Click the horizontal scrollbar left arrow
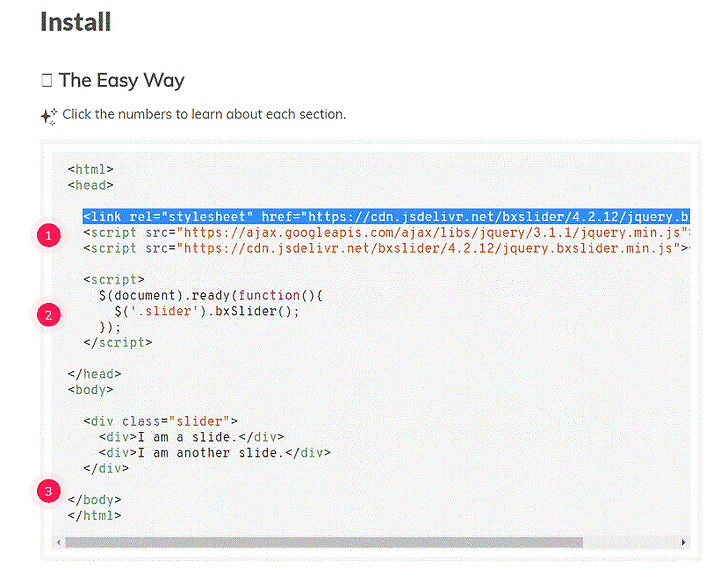Screen dimensions: 720x568 pyautogui.click(x=59, y=542)
